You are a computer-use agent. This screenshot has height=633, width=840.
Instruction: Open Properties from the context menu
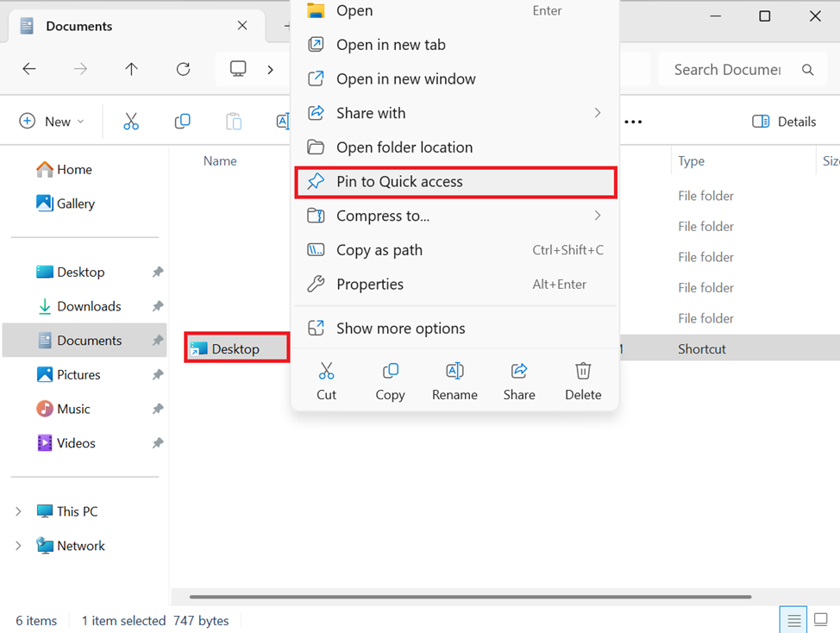tap(455, 285)
